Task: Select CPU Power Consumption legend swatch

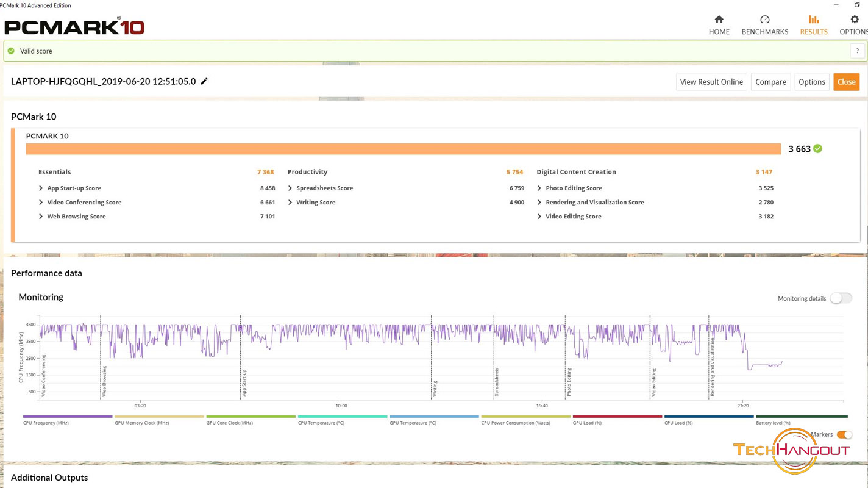Action: coord(525,417)
